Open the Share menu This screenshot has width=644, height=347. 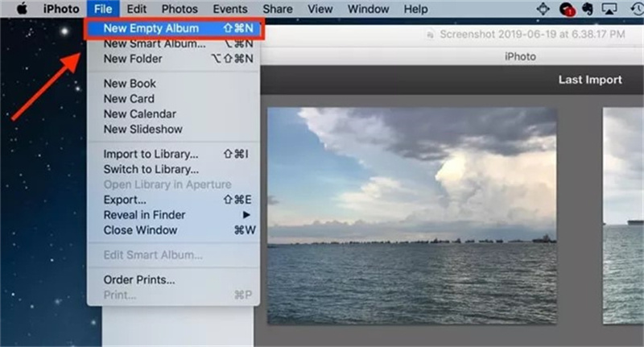coord(278,9)
